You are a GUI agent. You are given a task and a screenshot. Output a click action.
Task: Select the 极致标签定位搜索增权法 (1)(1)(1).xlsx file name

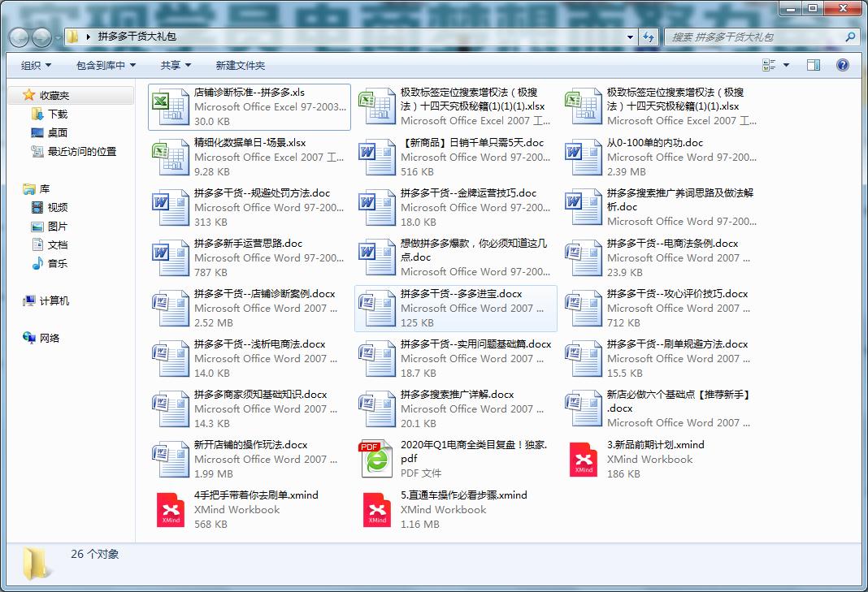[x=473, y=99]
